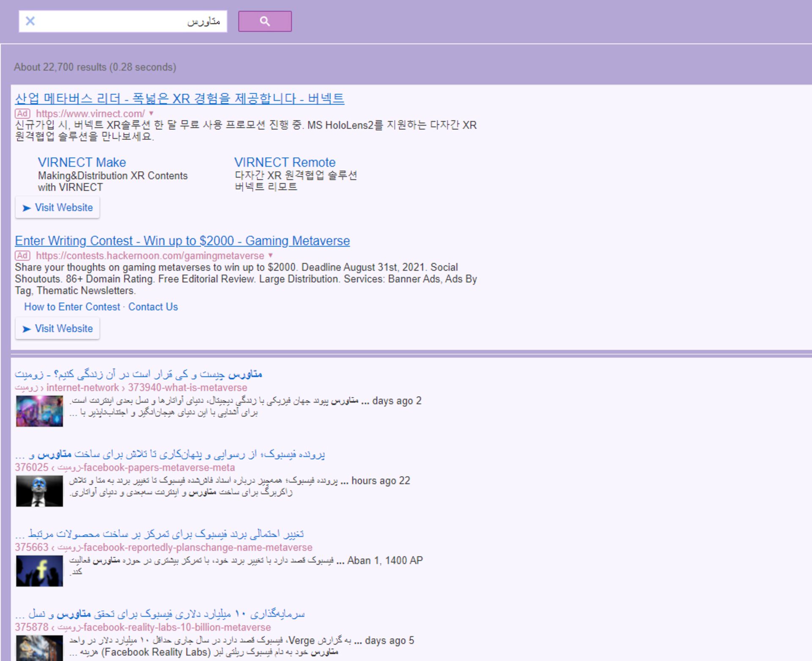Expand the chevron in the internet-network breadcrumb
The height and width of the screenshot is (661, 812).
coord(124,387)
